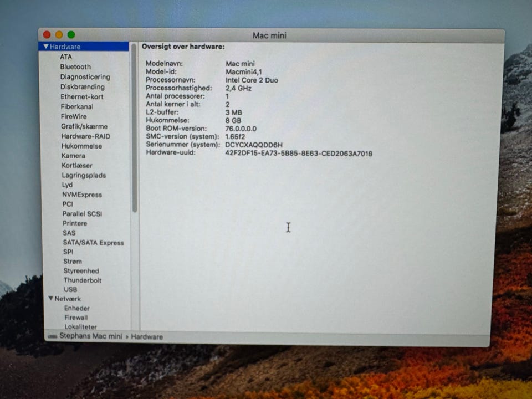Image resolution: width=532 pixels, height=399 pixels.
Task: Select USB in the sidebar
Action: point(70,289)
